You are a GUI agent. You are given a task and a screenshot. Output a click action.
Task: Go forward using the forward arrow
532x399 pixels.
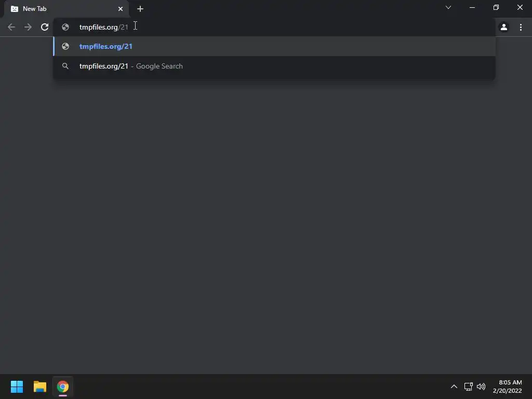28,27
